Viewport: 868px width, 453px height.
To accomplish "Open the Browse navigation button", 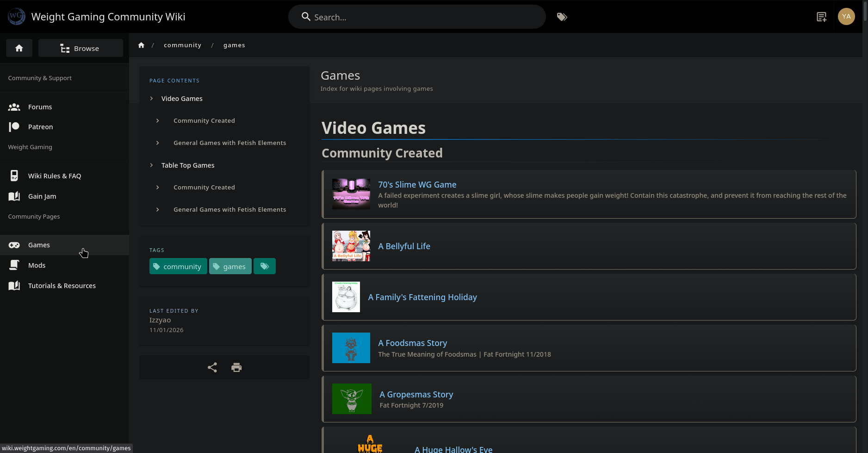I will [81, 48].
